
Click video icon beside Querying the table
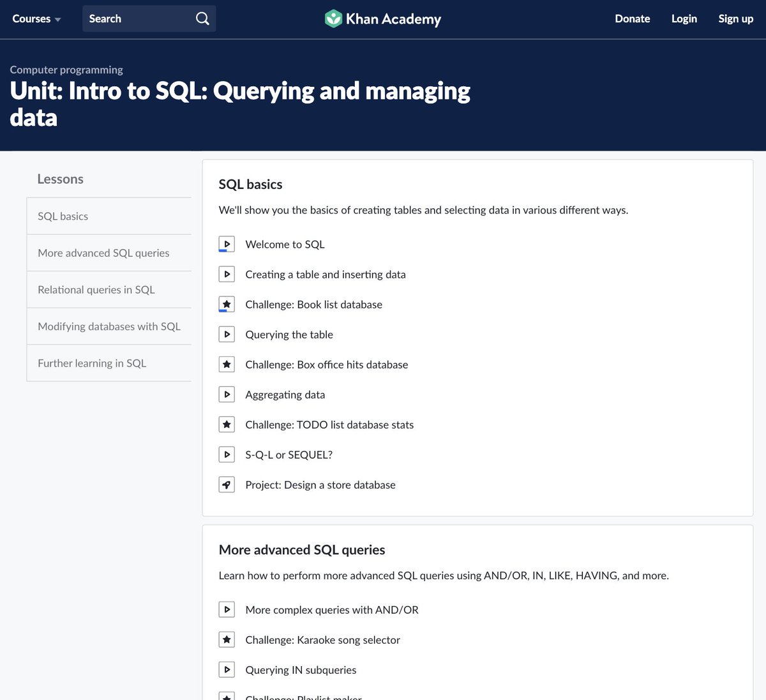(227, 334)
